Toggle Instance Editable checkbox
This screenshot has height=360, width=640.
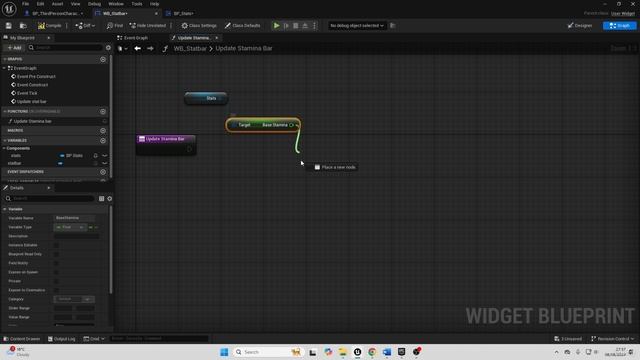coord(56,245)
